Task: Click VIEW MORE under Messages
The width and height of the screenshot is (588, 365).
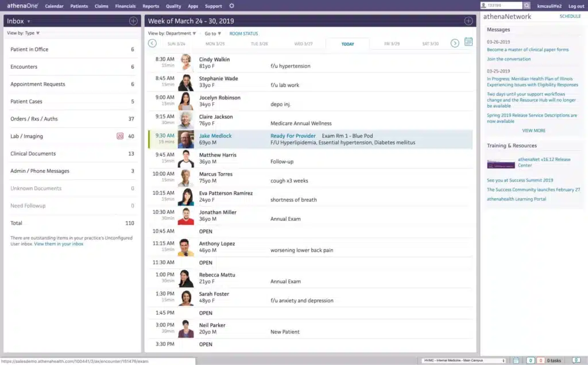Action: point(535,130)
